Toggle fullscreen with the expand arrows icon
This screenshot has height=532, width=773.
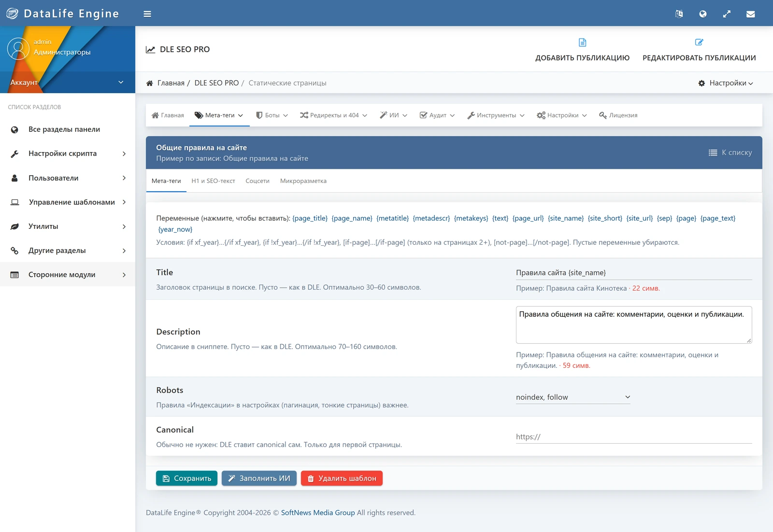[x=727, y=14]
